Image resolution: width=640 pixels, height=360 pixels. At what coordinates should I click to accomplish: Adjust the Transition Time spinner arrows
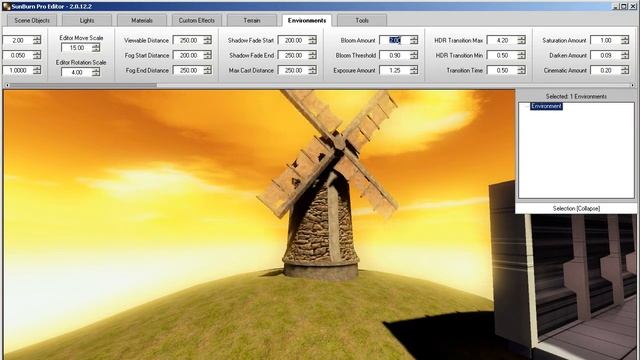click(x=522, y=70)
